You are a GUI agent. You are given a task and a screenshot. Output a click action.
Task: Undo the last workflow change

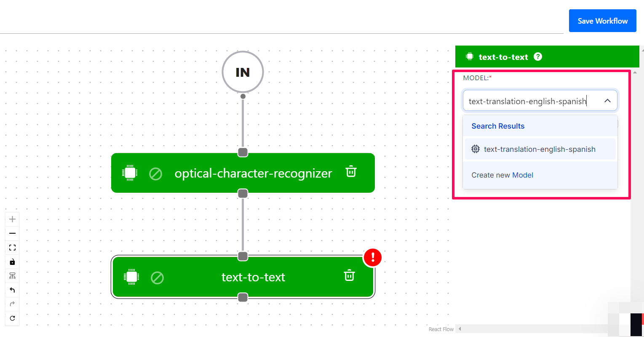pyautogui.click(x=12, y=290)
